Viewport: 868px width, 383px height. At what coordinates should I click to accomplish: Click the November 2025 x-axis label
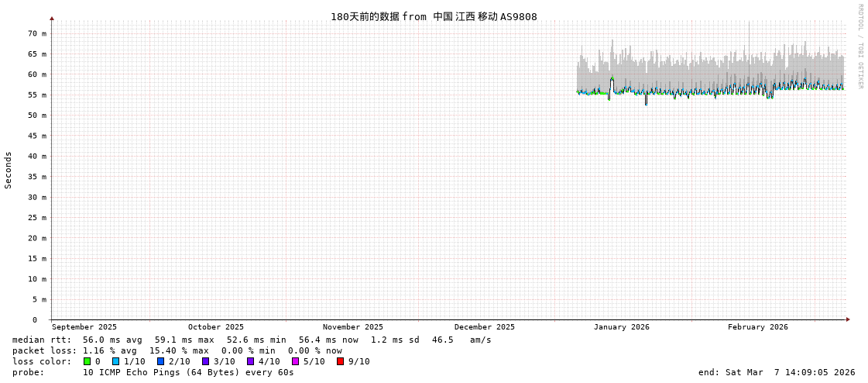point(352,327)
